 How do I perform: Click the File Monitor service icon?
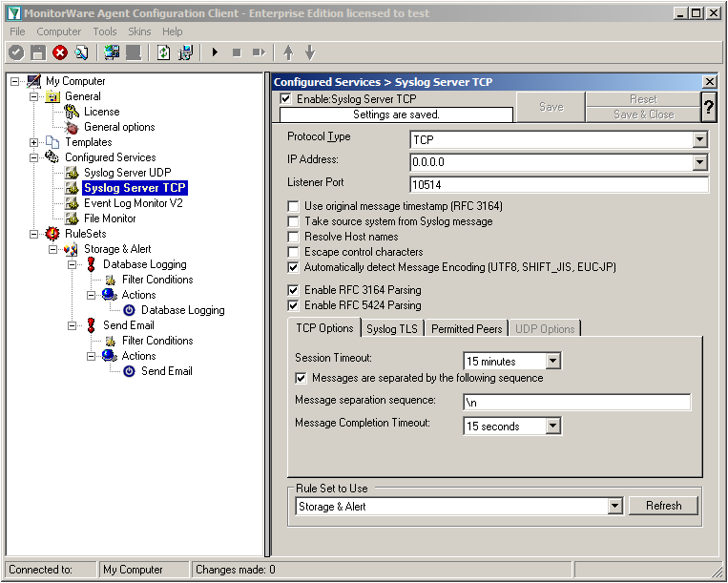click(72, 219)
